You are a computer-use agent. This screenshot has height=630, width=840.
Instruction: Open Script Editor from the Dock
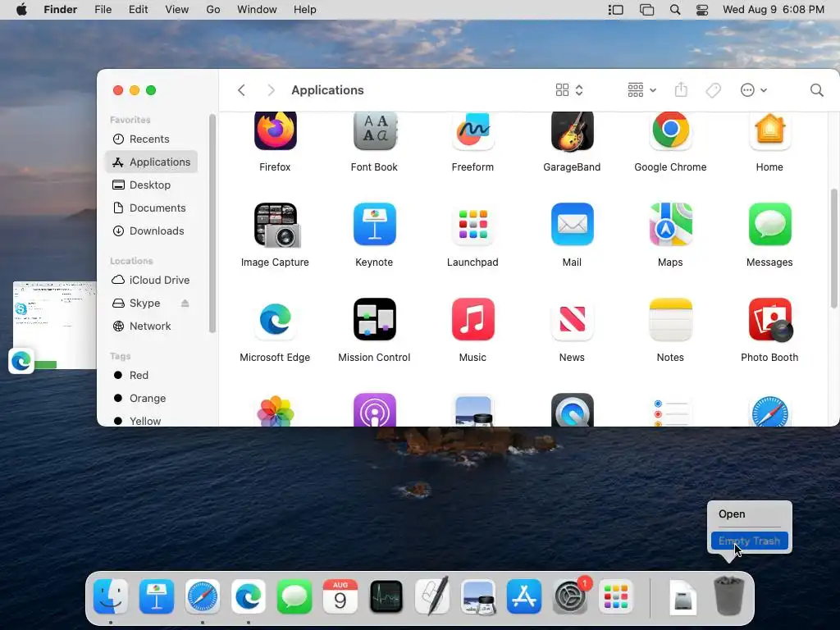pyautogui.click(x=432, y=596)
